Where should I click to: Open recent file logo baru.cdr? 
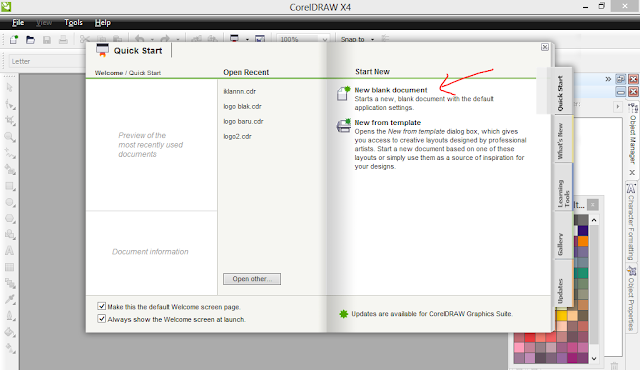click(x=243, y=122)
